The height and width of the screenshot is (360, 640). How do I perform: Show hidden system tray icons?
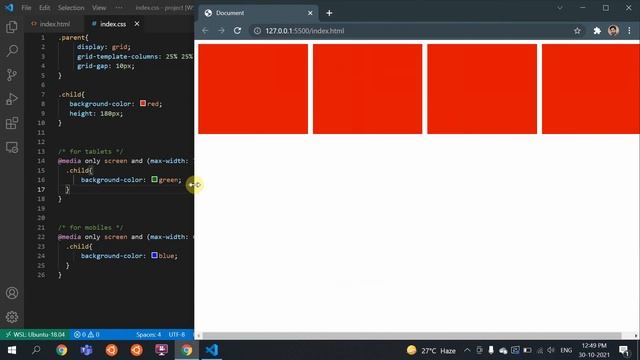[467, 350]
